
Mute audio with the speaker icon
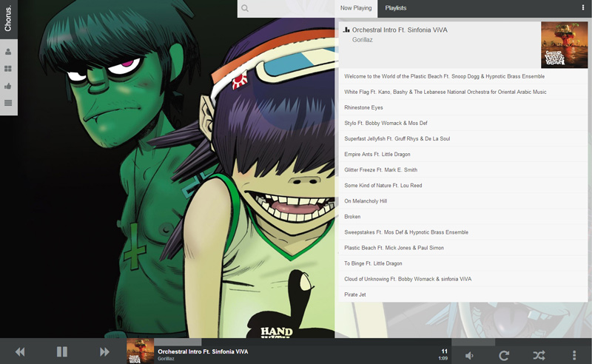469,355
